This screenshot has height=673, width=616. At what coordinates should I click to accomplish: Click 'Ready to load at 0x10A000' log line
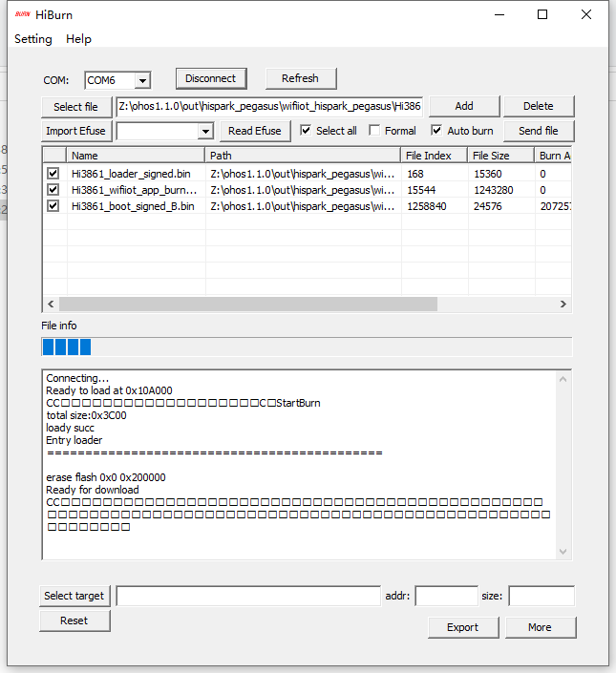[109, 390]
